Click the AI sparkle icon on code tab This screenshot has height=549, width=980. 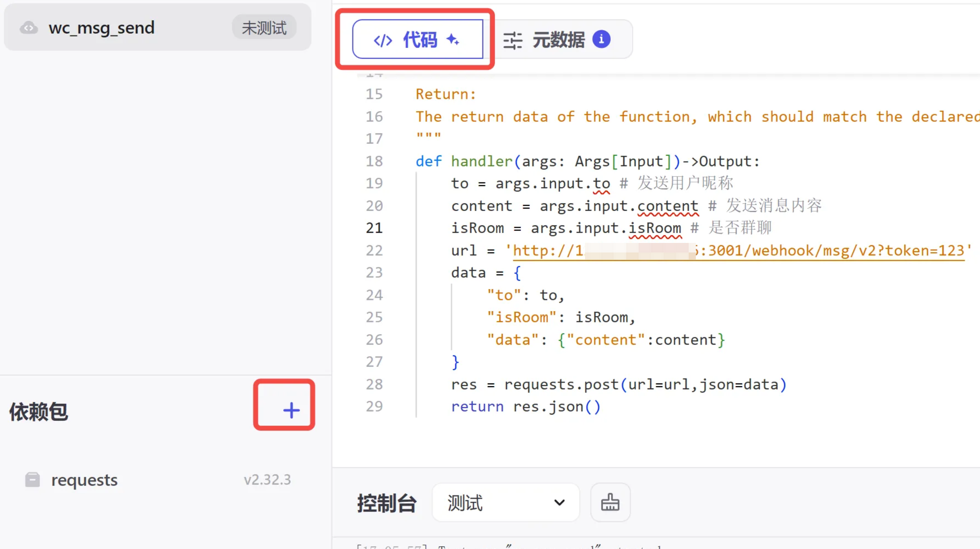pos(453,39)
